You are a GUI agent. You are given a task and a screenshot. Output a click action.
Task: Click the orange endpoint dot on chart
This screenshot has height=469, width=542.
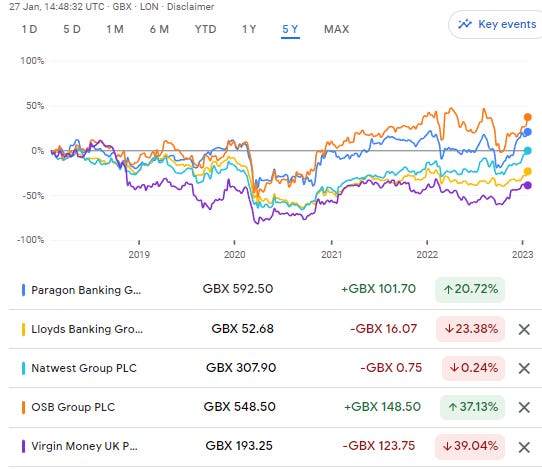(x=527, y=117)
